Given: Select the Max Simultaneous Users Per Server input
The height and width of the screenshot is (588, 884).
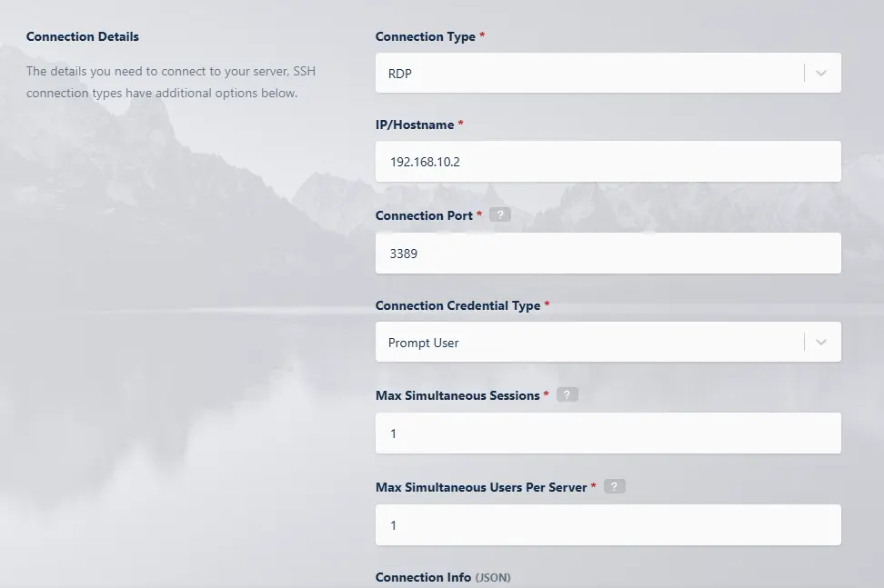Looking at the screenshot, I should pyautogui.click(x=608, y=525).
